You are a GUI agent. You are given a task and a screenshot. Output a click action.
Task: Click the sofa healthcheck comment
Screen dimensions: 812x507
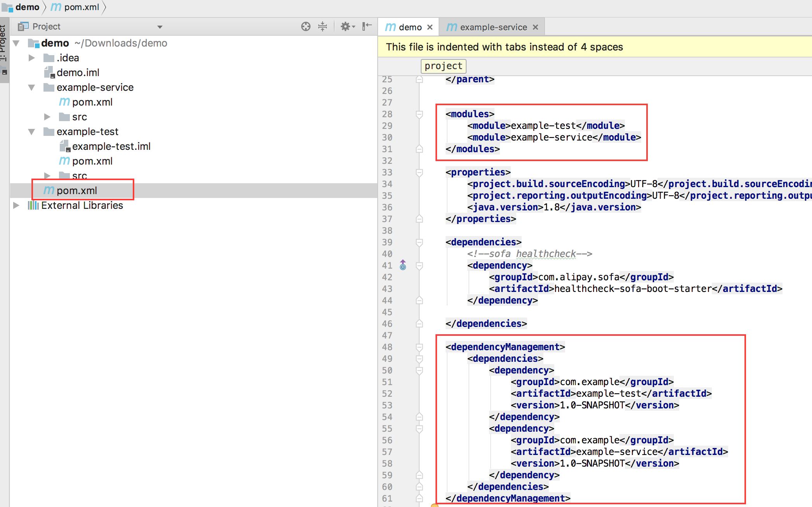point(529,254)
